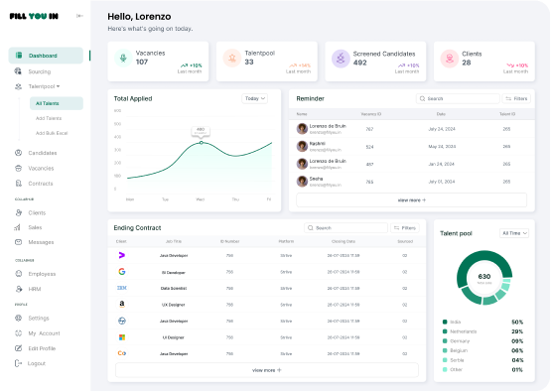Click the Edit Profile pencil icon
Viewport: 551px width, 392px height.
(18, 348)
